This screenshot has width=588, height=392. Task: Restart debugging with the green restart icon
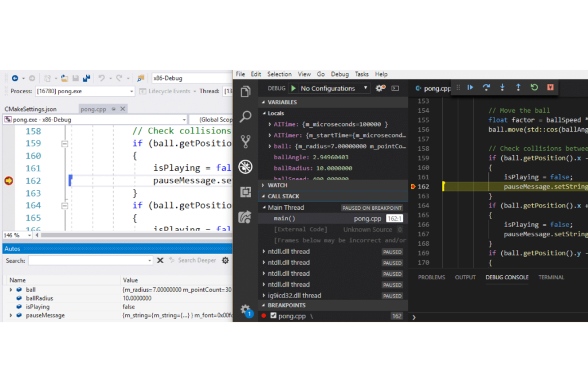[x=534, y=88]
